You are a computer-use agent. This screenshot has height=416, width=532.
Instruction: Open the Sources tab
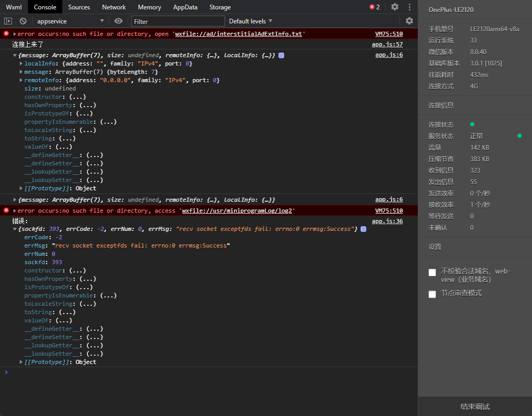[79, 7]
